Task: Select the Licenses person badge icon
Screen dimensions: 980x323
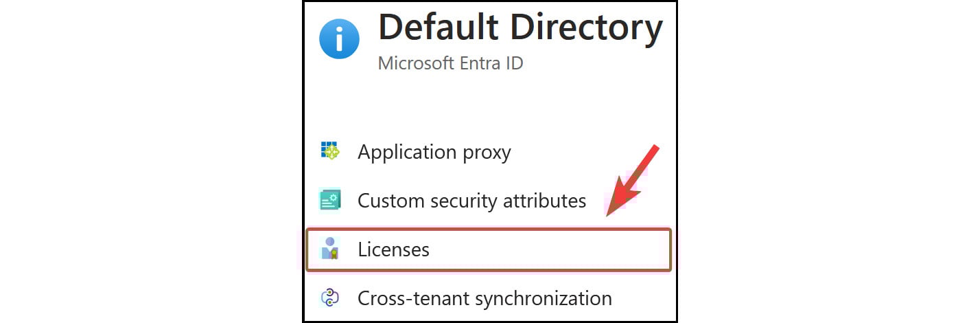Action: (x=330, y=249)
